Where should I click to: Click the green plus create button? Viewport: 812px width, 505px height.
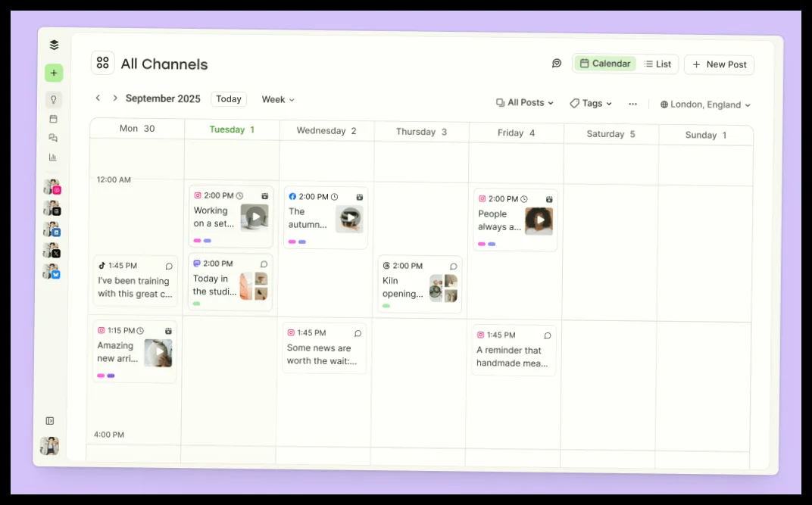[54, 73]
